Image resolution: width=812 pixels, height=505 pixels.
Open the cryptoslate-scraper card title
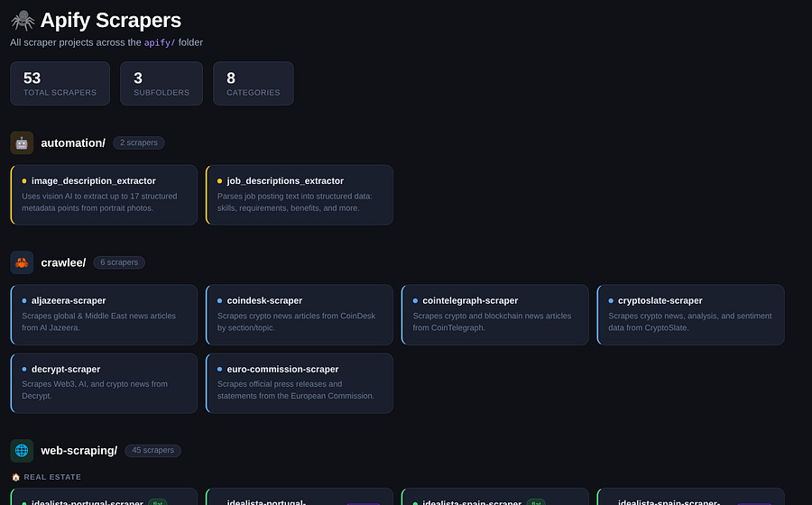click(660, 300)
